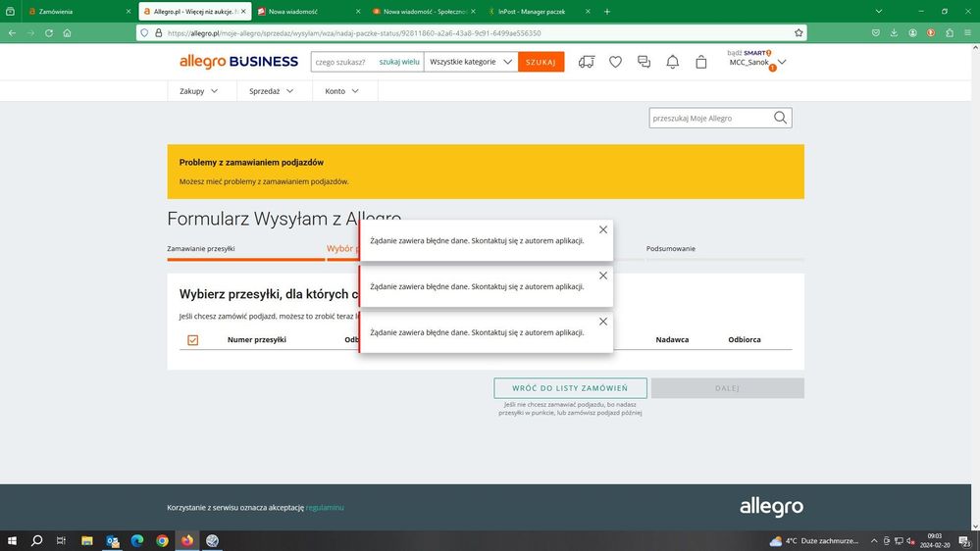The width and height of the screenshot is (980, 551).
Task: Dismiss the third error notification
Action: coord(603,322)
